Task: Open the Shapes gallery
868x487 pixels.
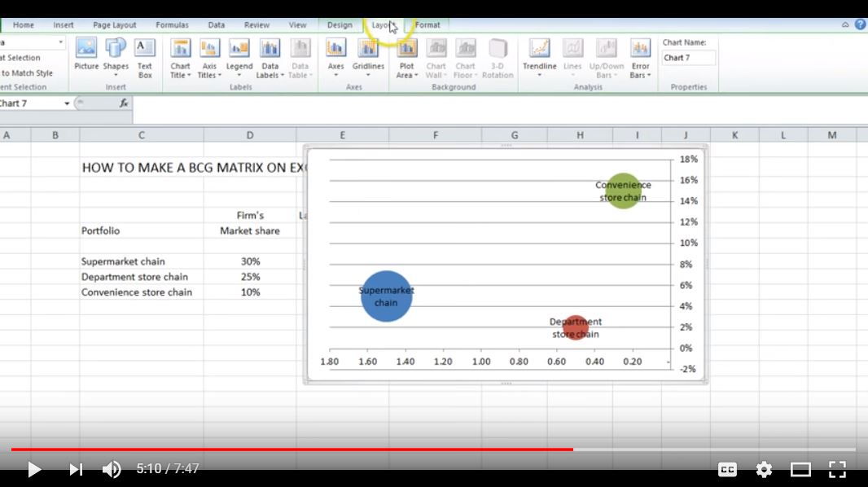Action: (x=116, y=55)
